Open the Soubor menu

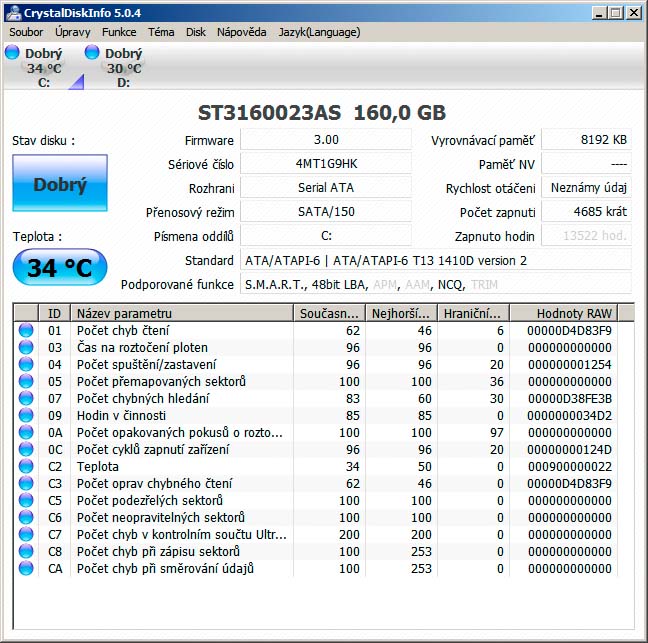26,32
